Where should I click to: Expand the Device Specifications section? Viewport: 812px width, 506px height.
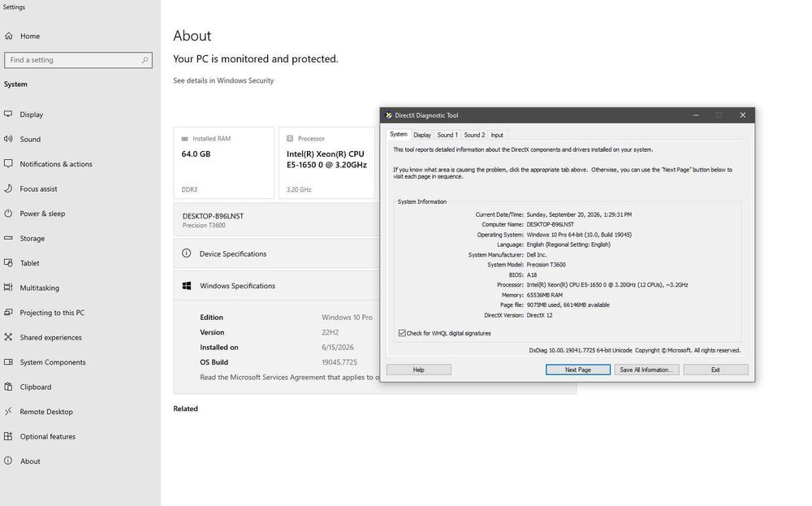click(x=277, y=253)
